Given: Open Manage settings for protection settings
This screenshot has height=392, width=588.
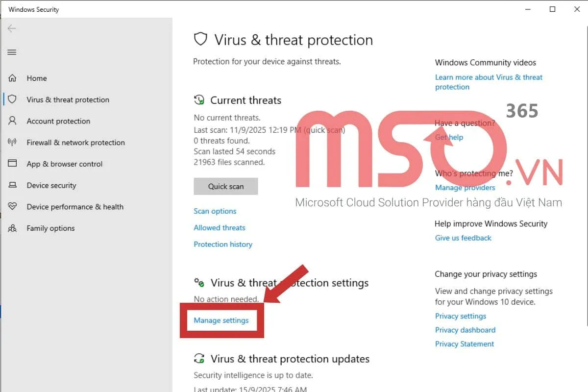Looking at the screenshot, I should pyautogui.click(x=220, y=320).
